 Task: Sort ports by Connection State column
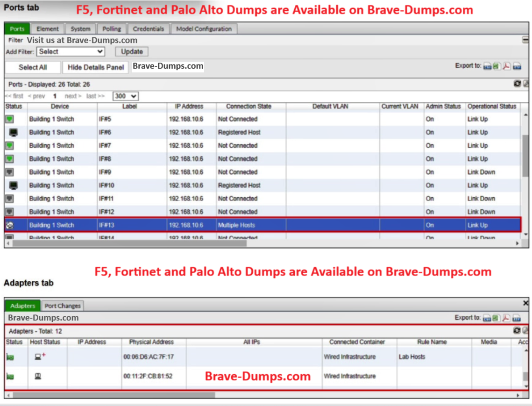point(248,107)
